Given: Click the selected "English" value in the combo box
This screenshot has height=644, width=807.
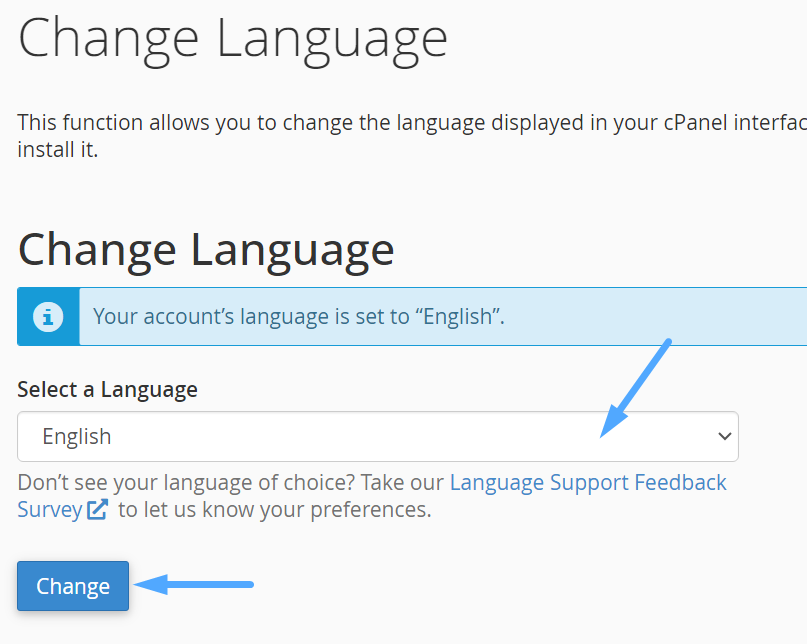Looking at the screenshot, I should tap(77, 437).
